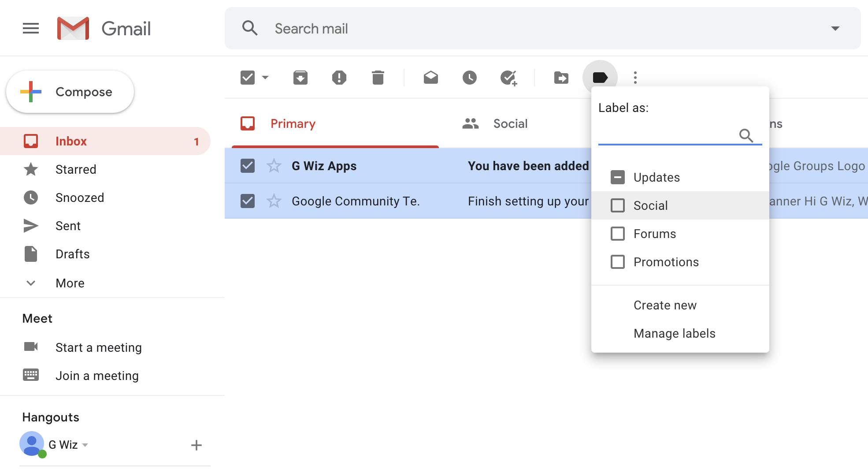
Task: Toggle the select-all checkbox in toolbar
Action: pos(248,78)
